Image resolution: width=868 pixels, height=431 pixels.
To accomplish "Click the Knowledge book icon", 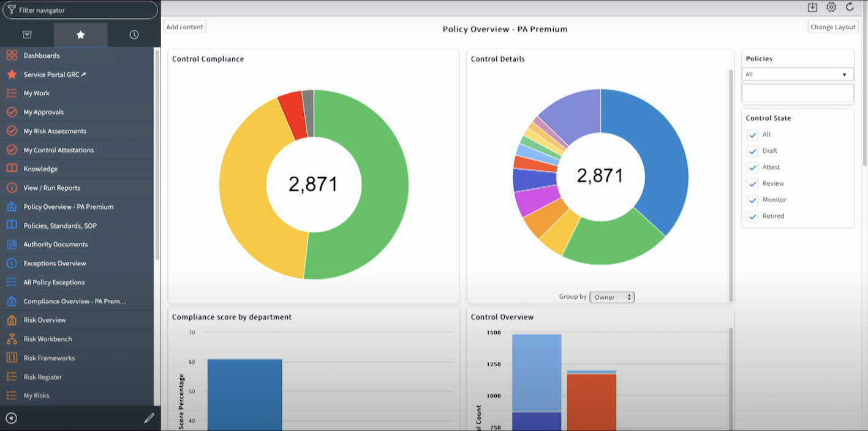I will [12, 169].
